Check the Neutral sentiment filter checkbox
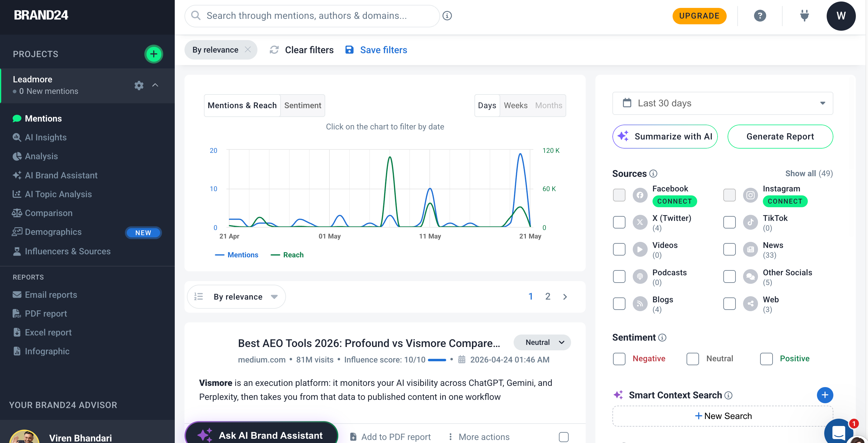Image resolution: width=868 pixels, height=443 pixels. point(692,359)
